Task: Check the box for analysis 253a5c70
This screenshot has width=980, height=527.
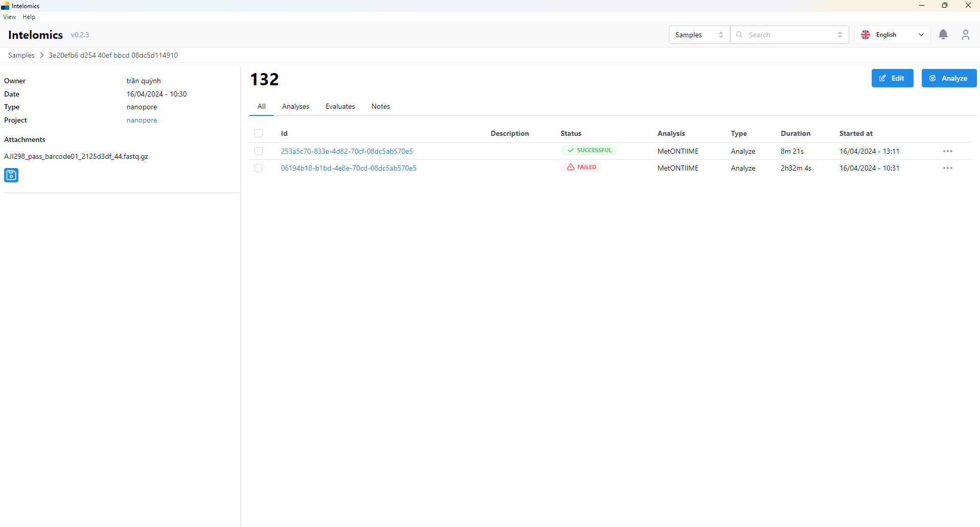Action: (259, 151)
